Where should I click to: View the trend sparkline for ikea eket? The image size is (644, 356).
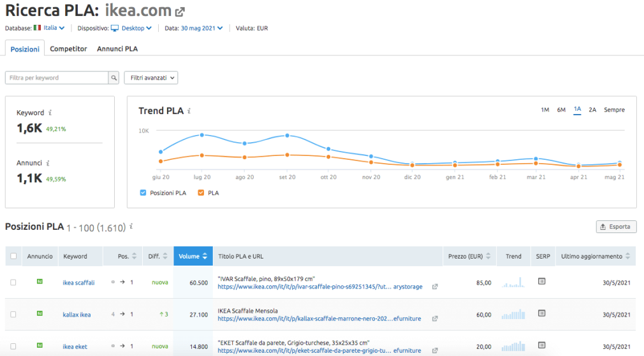tap(513, 346)
